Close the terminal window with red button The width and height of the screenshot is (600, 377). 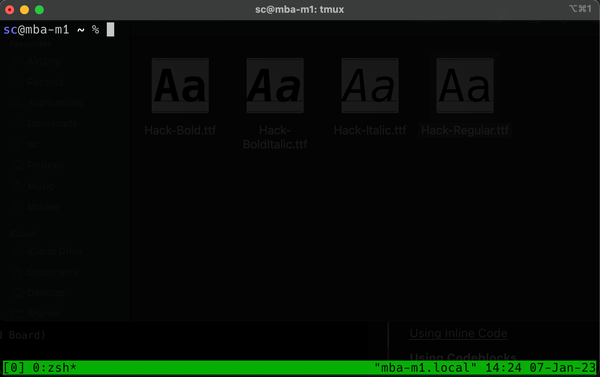point(10,10)
